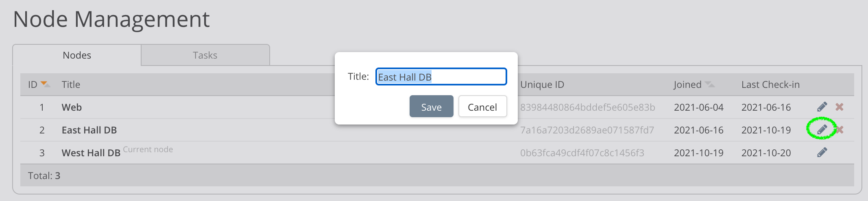
Task: Select the West Hall DB row title
Action: 91,153
